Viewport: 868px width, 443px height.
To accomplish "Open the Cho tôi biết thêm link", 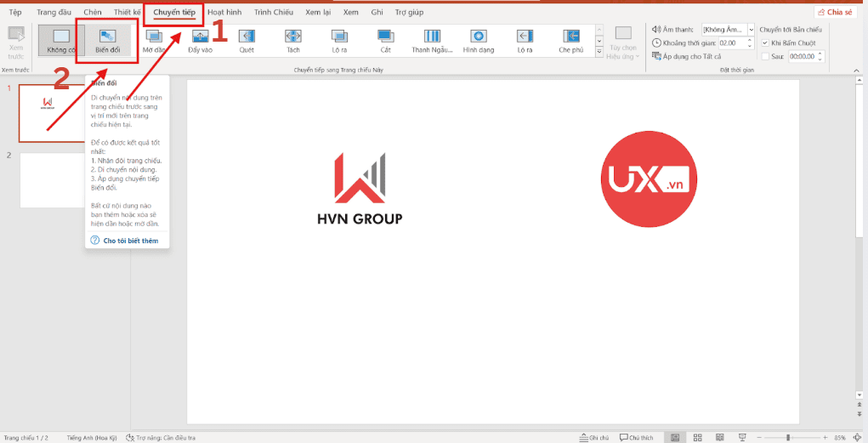I will (130, 241).
